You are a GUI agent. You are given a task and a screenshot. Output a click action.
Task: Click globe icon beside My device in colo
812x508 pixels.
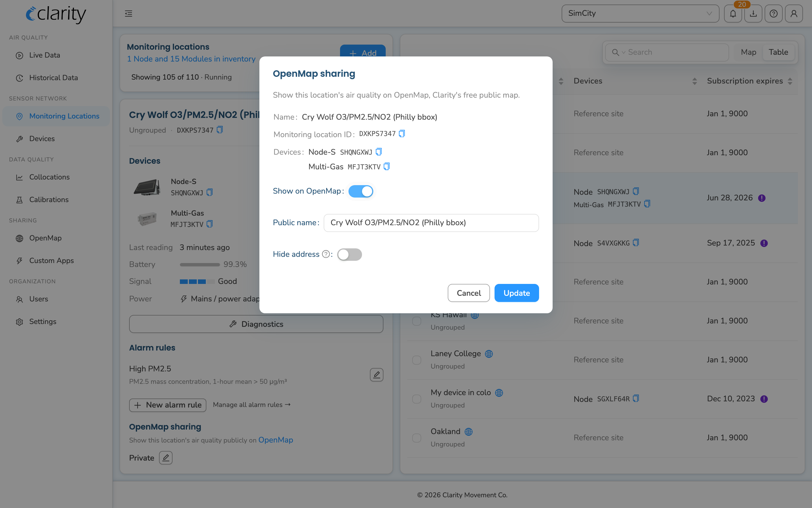(x=499, y=393)
